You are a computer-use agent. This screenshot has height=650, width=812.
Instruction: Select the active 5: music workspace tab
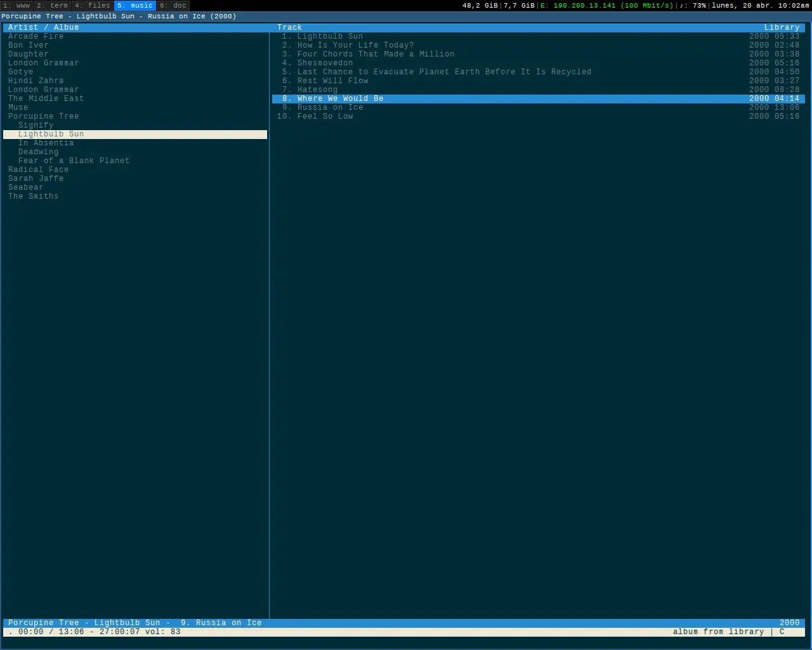tap(135, 6)
